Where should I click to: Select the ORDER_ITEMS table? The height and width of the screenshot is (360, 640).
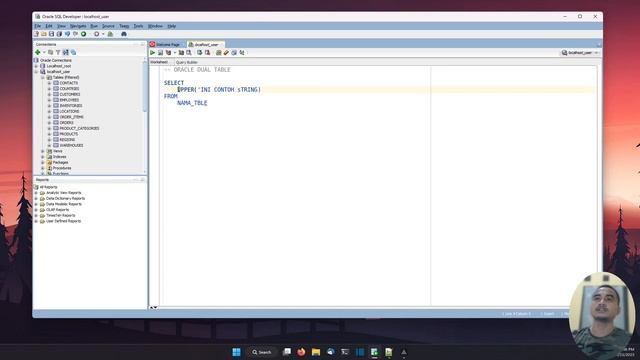71,117
